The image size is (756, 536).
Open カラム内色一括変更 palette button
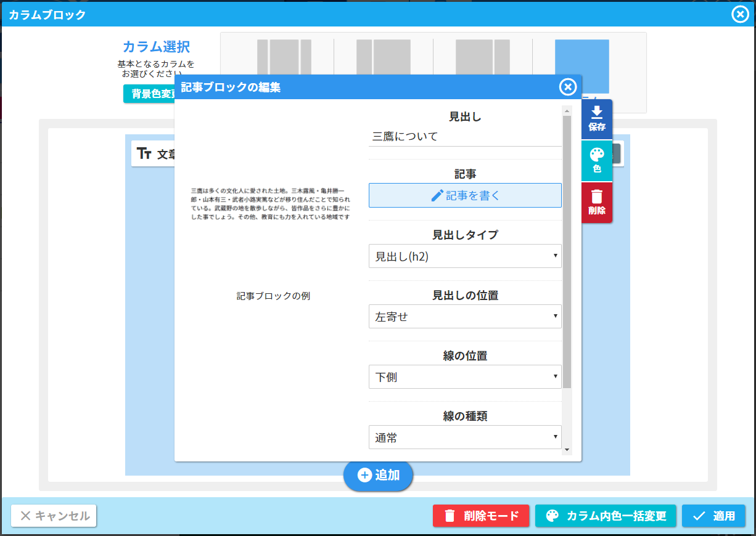click(606, 516)
